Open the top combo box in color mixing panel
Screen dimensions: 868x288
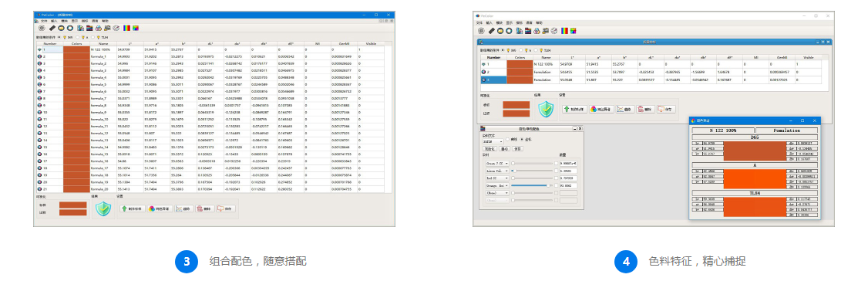click(x=493, y=141)
